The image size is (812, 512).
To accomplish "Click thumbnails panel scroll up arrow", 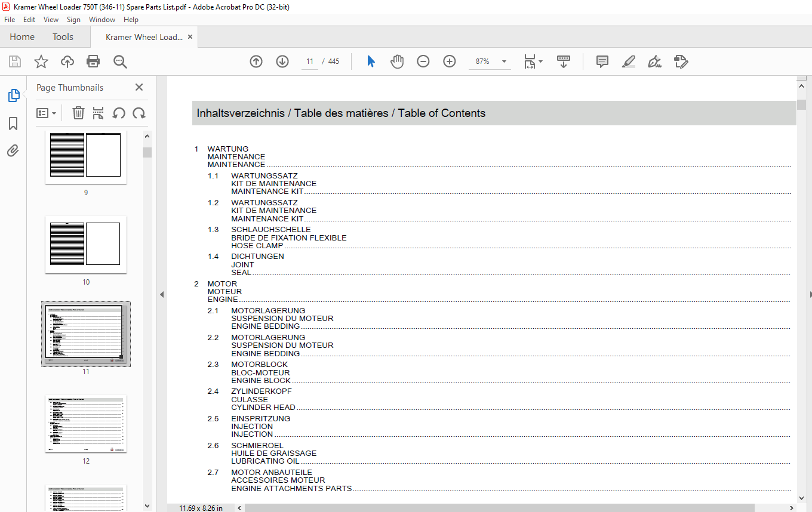I will (147, 136).
